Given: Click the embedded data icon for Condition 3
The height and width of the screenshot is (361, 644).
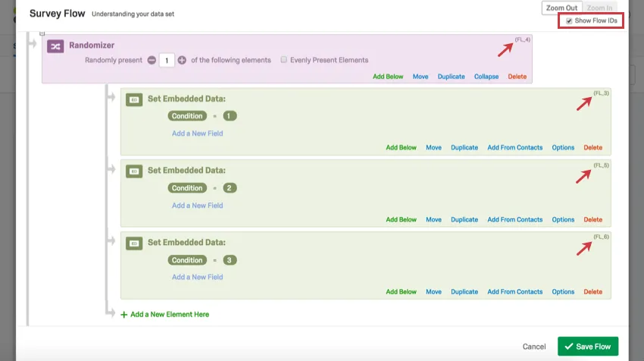Looking at the screenshot, I should tap(134, 243).
